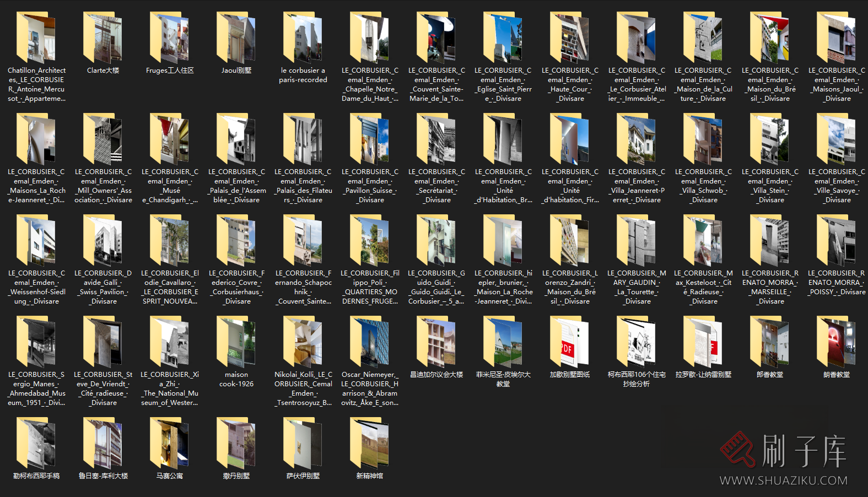
Task: Select the 柯布西耶106个住宅抄绘分析 folder
Action: click(636, 343)
